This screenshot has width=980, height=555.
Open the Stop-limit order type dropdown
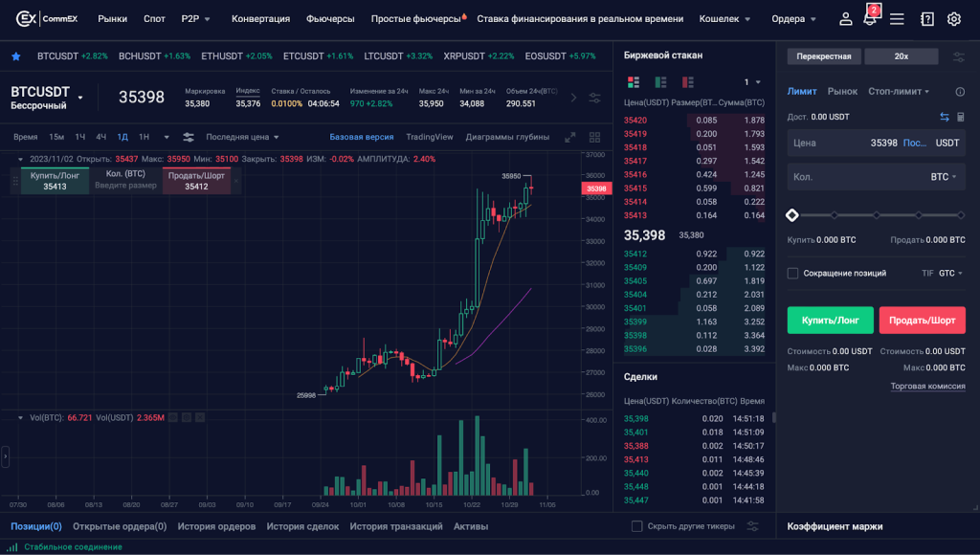point(899,91)
